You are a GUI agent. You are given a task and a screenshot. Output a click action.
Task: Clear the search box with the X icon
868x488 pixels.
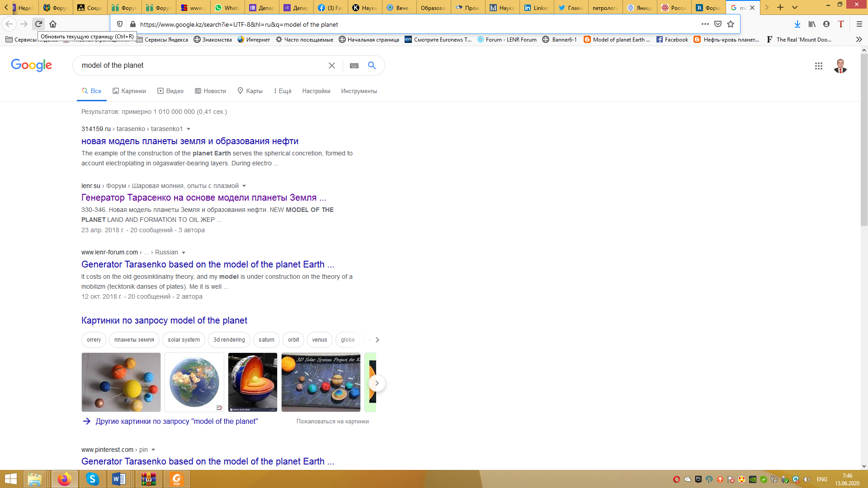click(331, 66)
